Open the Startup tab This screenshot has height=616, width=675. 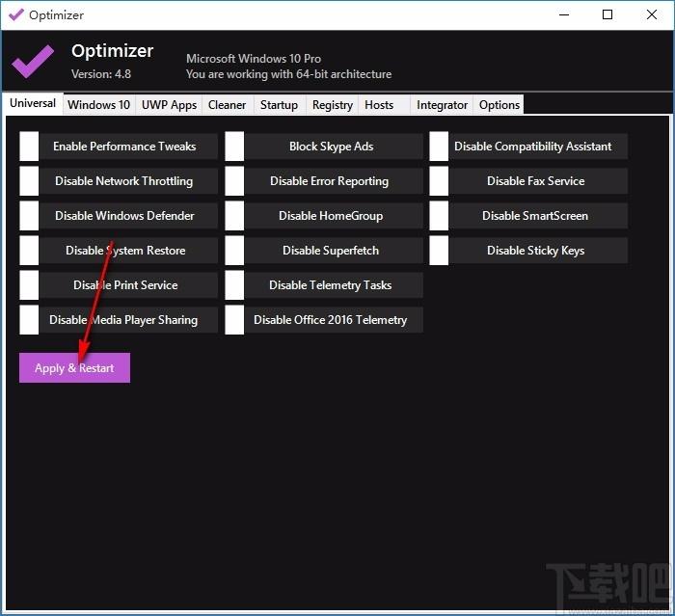(280, 105)
